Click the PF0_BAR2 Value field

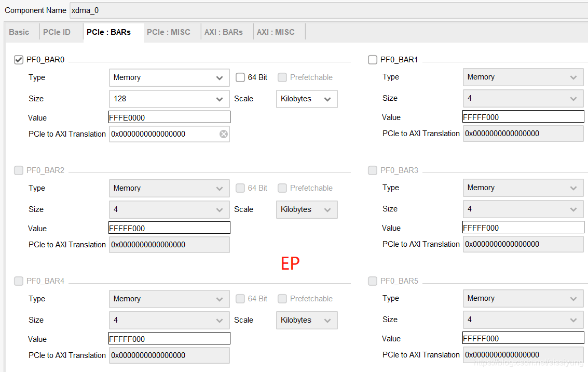169,228
